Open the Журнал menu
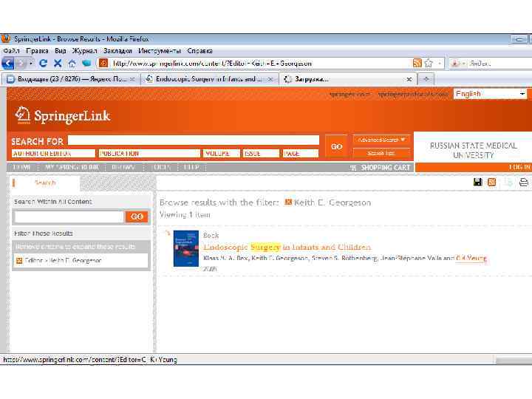 [x=84, y=51]
